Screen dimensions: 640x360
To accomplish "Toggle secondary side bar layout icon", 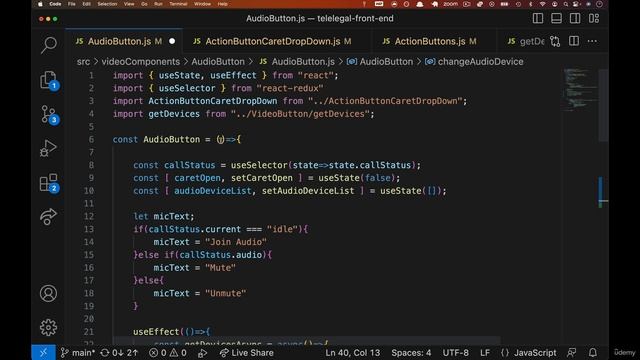I will [x=575, y=18].
